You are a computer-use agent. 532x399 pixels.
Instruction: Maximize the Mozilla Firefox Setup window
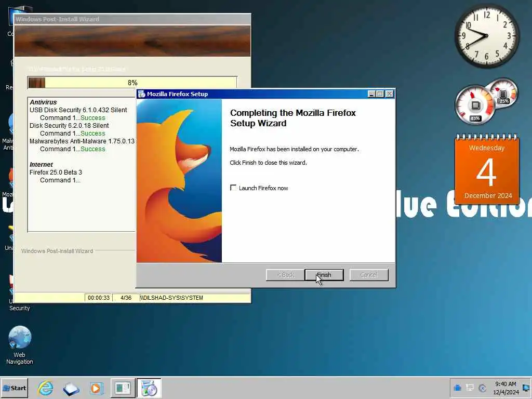tap(380, 94)
